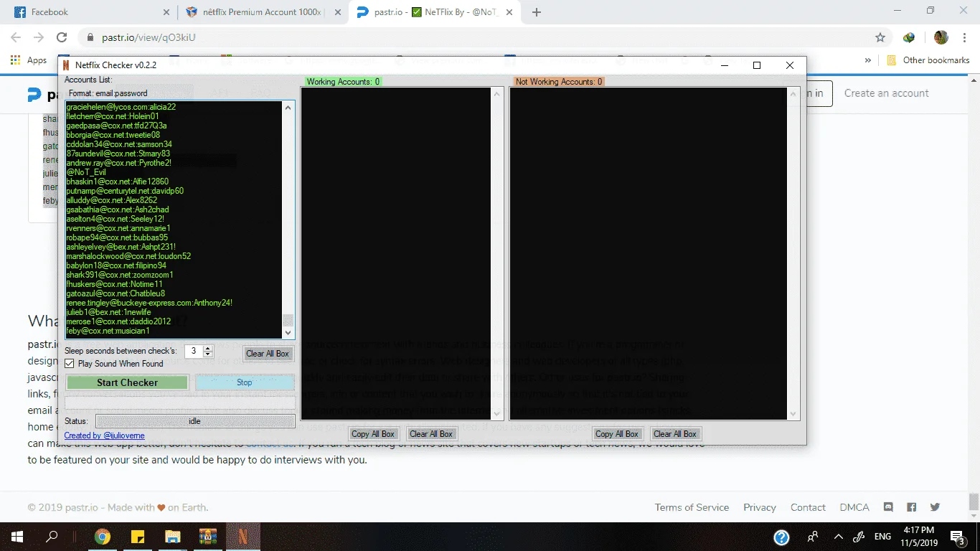Select the Netflix Checker taskbar icon
The image size is (980, 551).
[243, 537]
